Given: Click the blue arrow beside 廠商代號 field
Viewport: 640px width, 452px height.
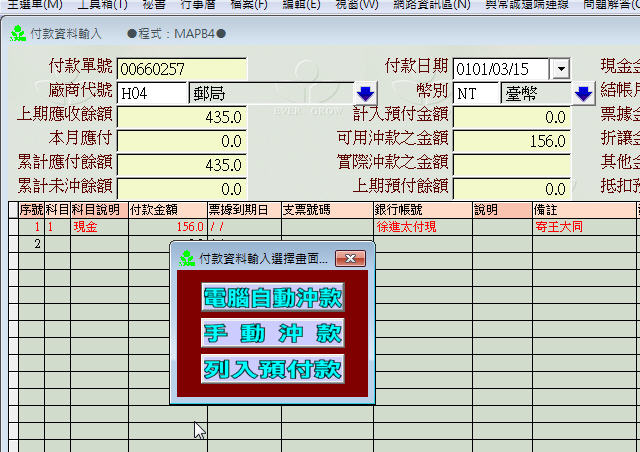Looking at the screenshot, I should pyautogui.click(x=366, y=93).
